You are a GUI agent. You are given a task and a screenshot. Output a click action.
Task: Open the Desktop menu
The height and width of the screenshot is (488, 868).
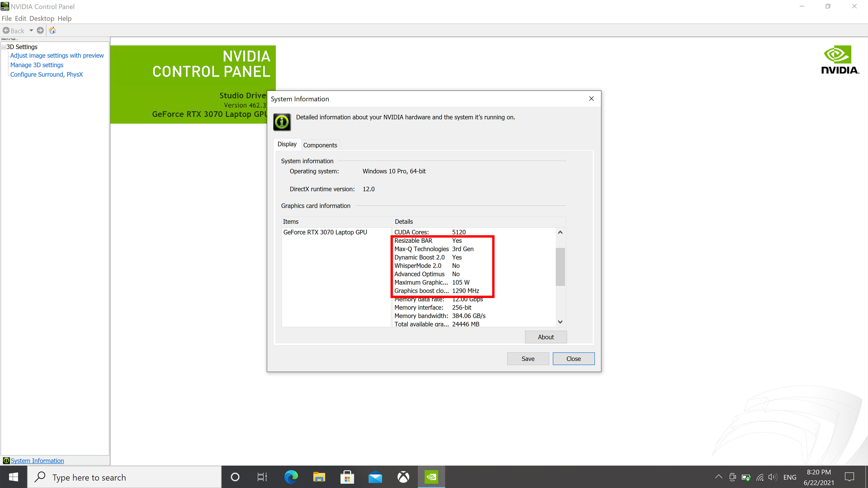[42, 18]
